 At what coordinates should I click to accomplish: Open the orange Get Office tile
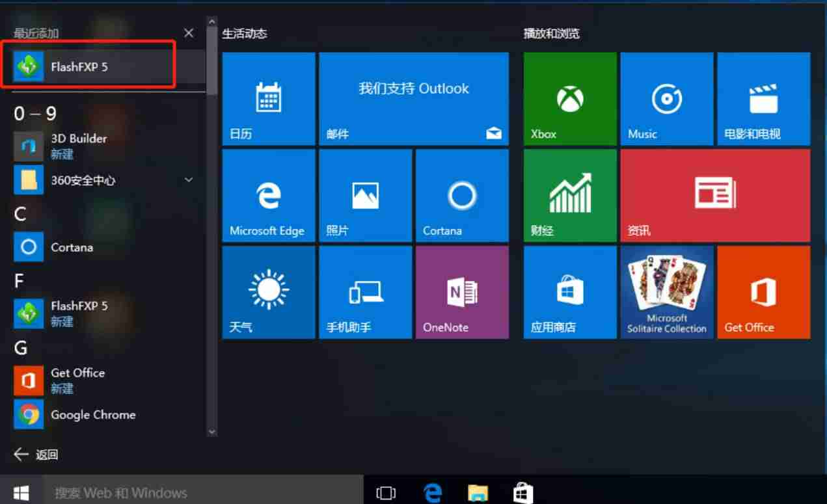764,292
